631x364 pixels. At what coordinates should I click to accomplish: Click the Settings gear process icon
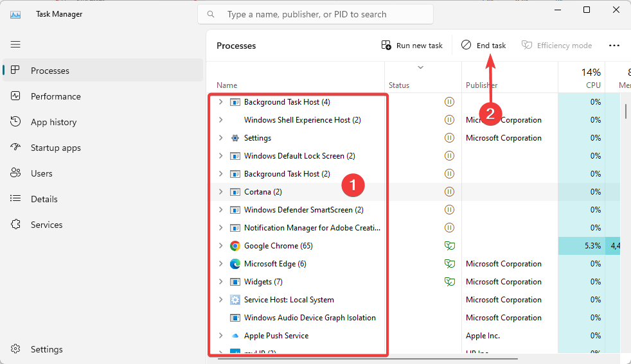pyautogui.click(x=235, y=138)
